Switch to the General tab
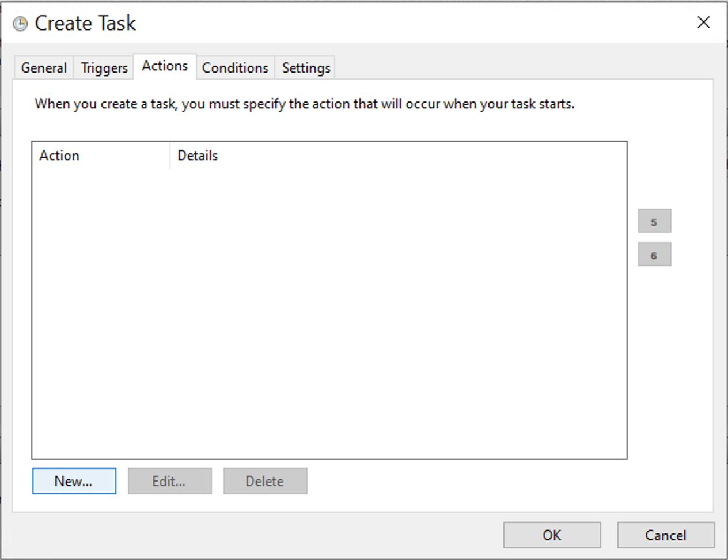 [43, 67]
